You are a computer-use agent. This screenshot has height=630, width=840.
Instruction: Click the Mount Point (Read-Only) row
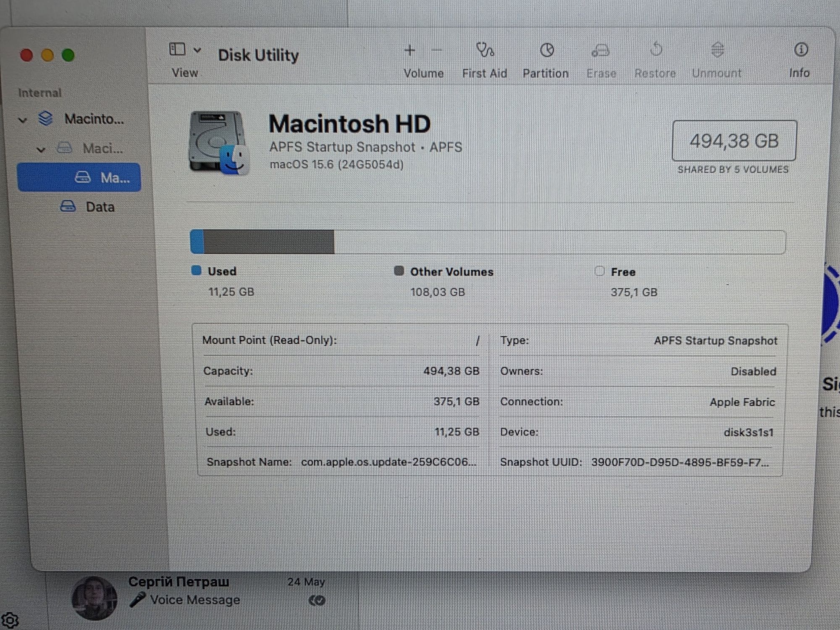click(x=341, y=340)
